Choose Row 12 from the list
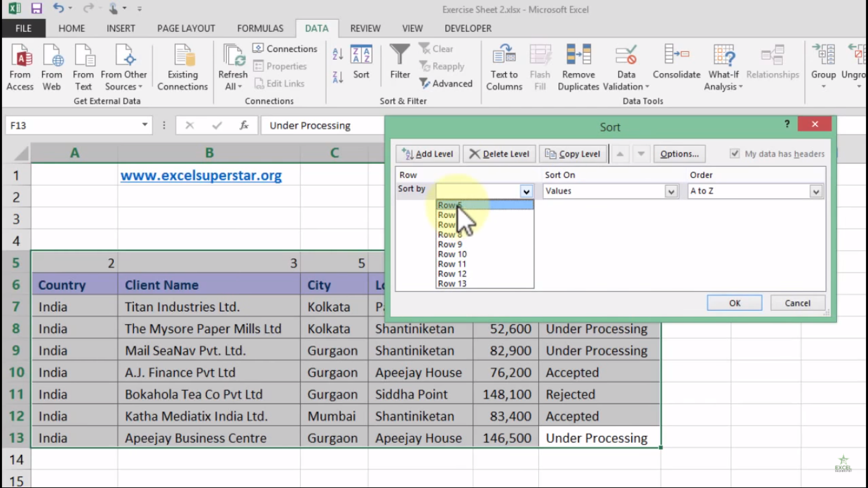Image resolution: width=868 pixels, height=488 pixels. point(485,274)
